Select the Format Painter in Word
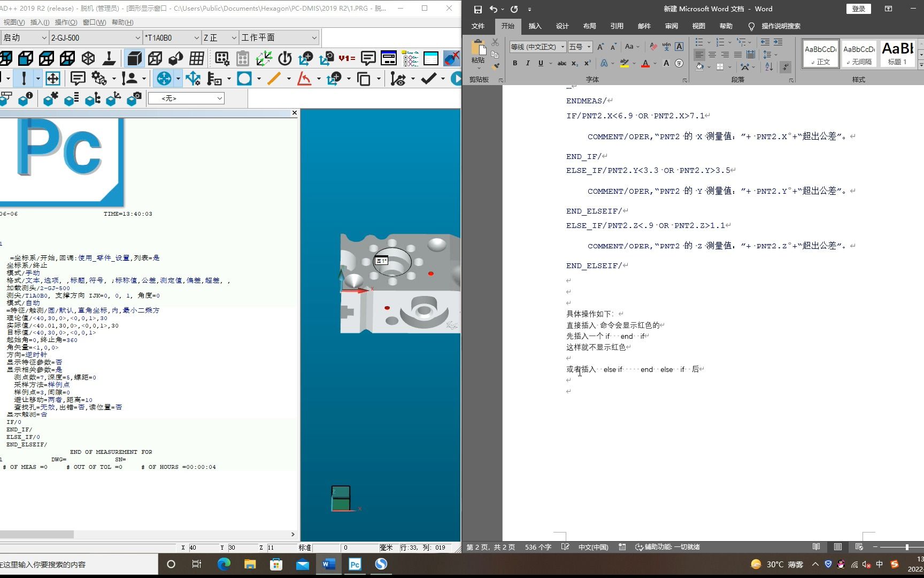 click(x=495, y=67)
